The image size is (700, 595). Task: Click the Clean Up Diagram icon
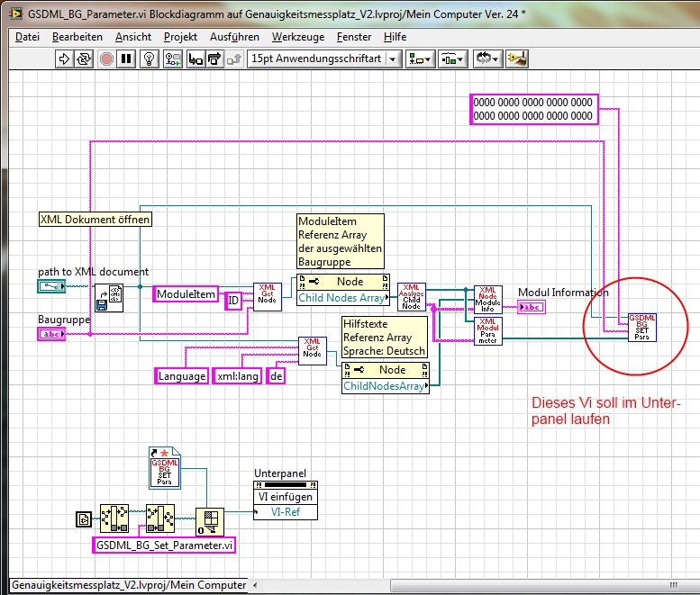point(516,59)
